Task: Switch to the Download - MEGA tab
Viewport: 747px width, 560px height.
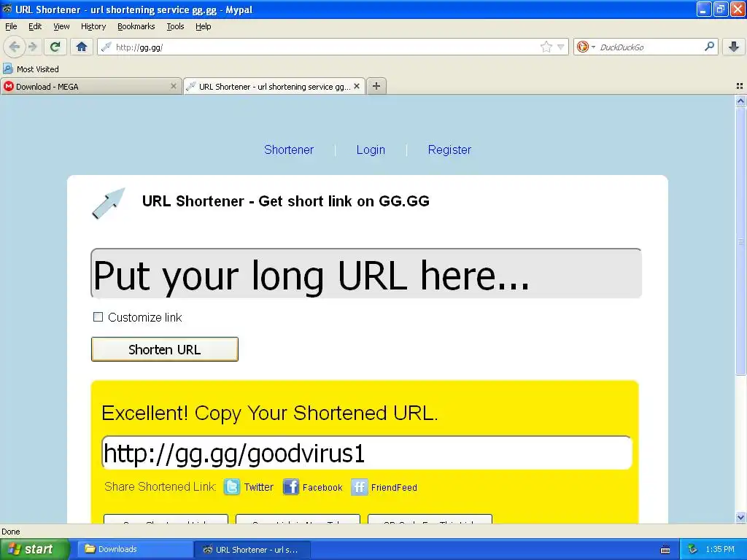Action: coord(90,87)
